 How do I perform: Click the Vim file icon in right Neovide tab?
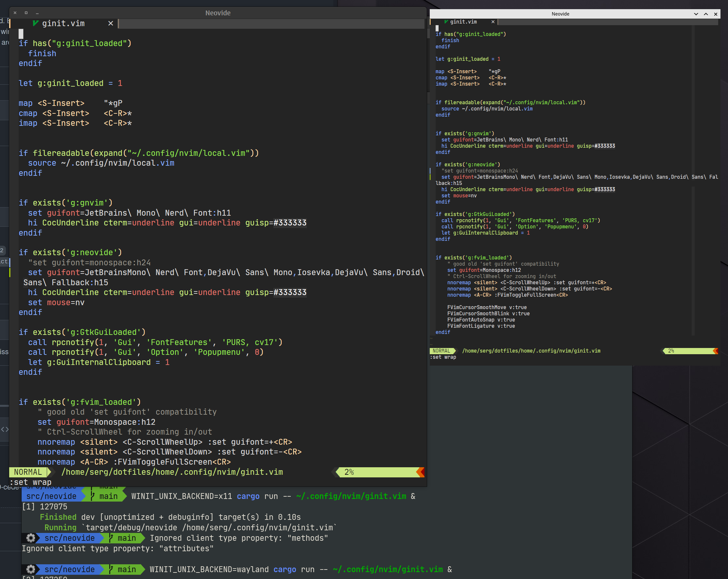(446, 22)
